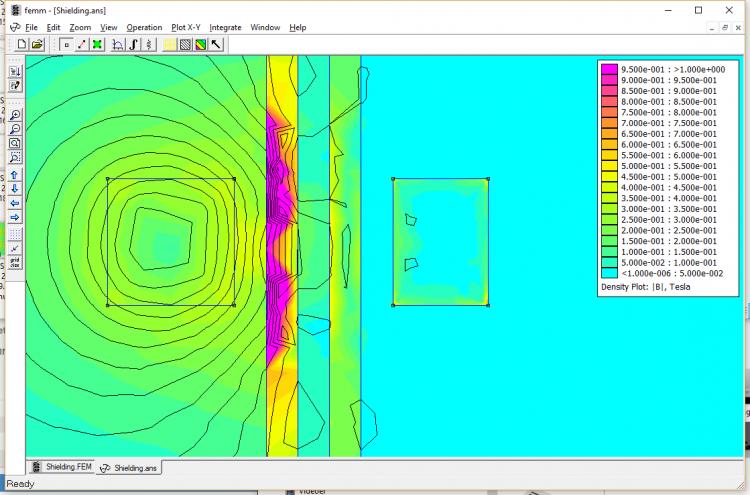The width and height of the screenshot is (750, 495).
Task: Click the Open file folder icon
Action: (37, 44)
